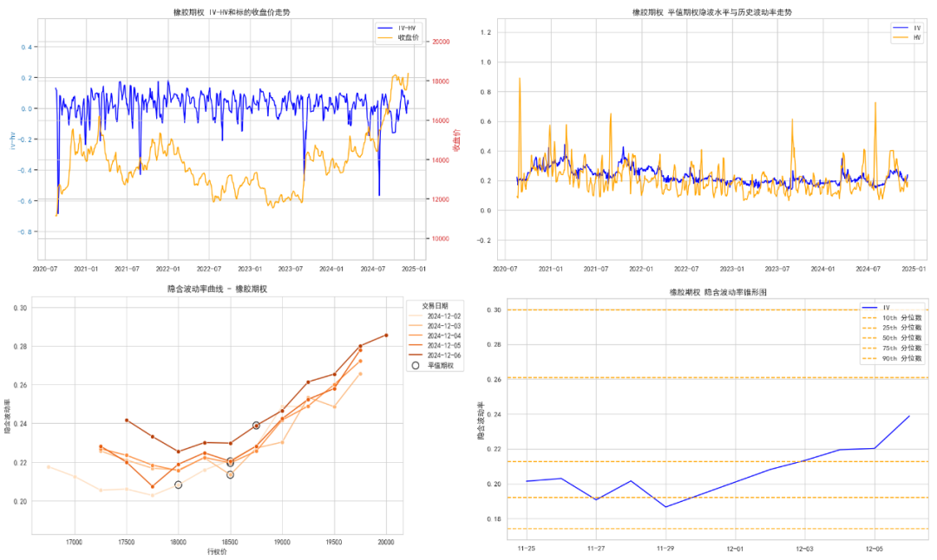The height and width of the screenshot is (560, 937).
Task: Click the '0.26' y-axis tick in the cone chart
Action: [x=494, y=380]
